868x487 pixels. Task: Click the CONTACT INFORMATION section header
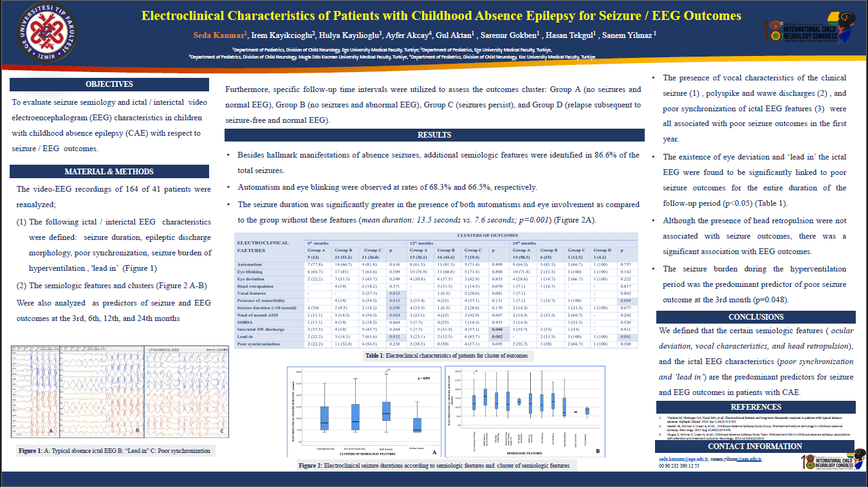click(x=756, y=446)
